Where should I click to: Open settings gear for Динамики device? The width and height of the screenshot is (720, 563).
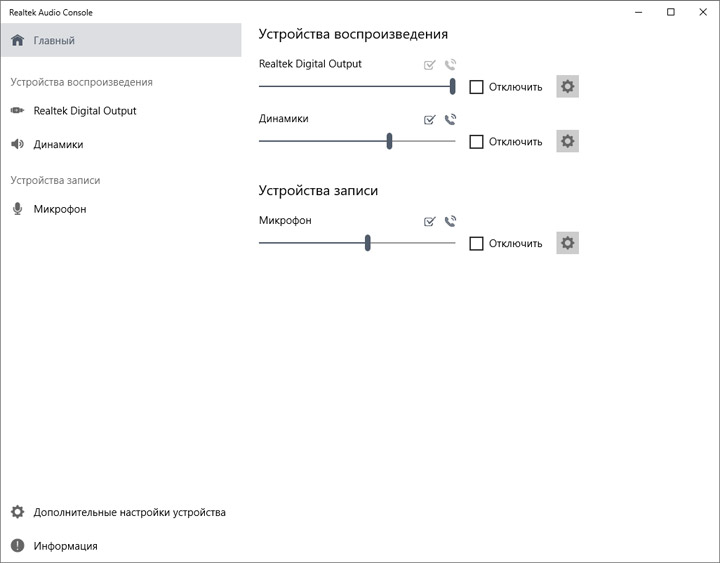coord(568,141)
